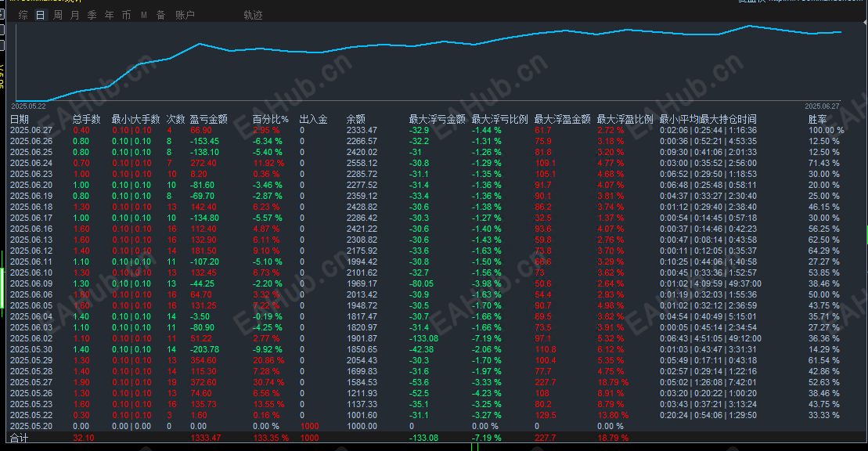
Task: Select the 2025.06.12 date cell
Action: tap(31, 251)
